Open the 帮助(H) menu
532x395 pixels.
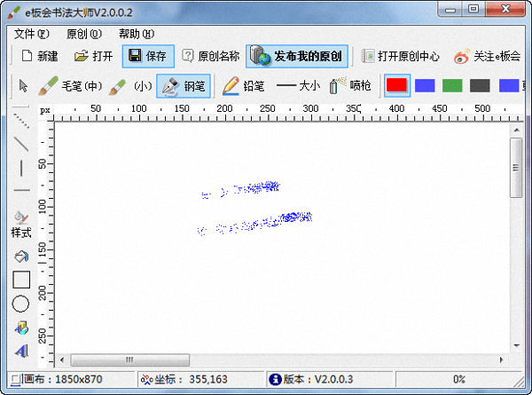pyautogui.click(x=137, y=34)
